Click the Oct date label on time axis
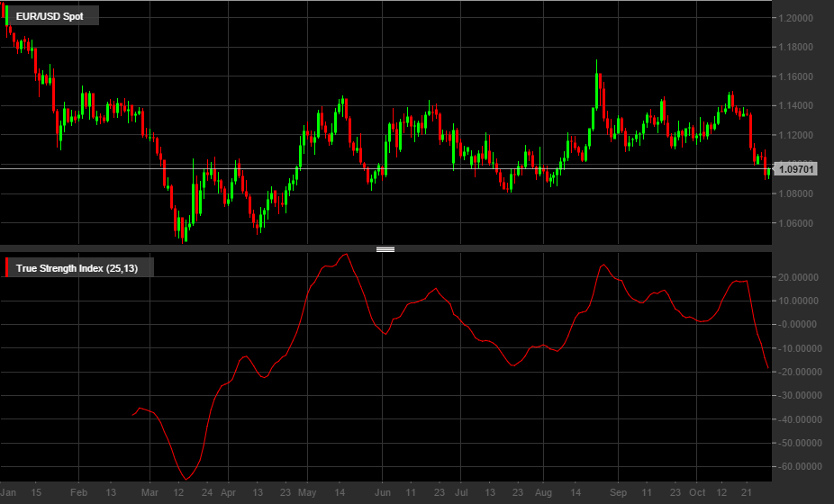 pyautogui.click(x=697, y=492)
